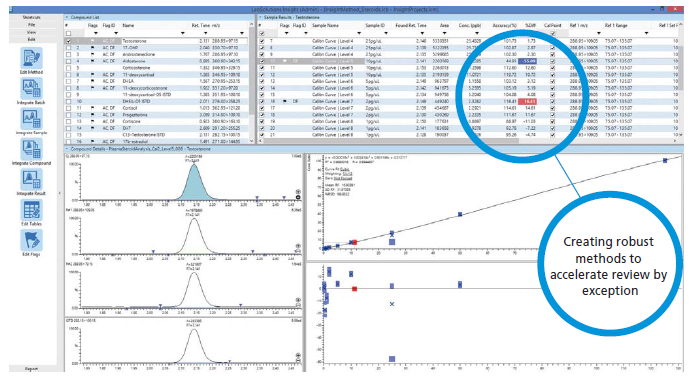Select the 11-deoxycorticosterone compound row 8
Viewport: 695px width, 379px height.
(157, 88)
